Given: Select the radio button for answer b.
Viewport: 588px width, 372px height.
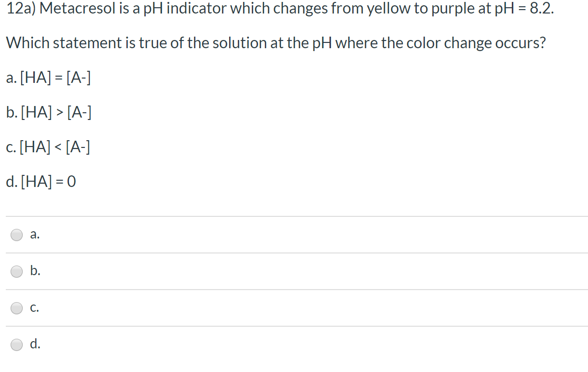Looking at the screenshot, I should [x=16, y=271].
